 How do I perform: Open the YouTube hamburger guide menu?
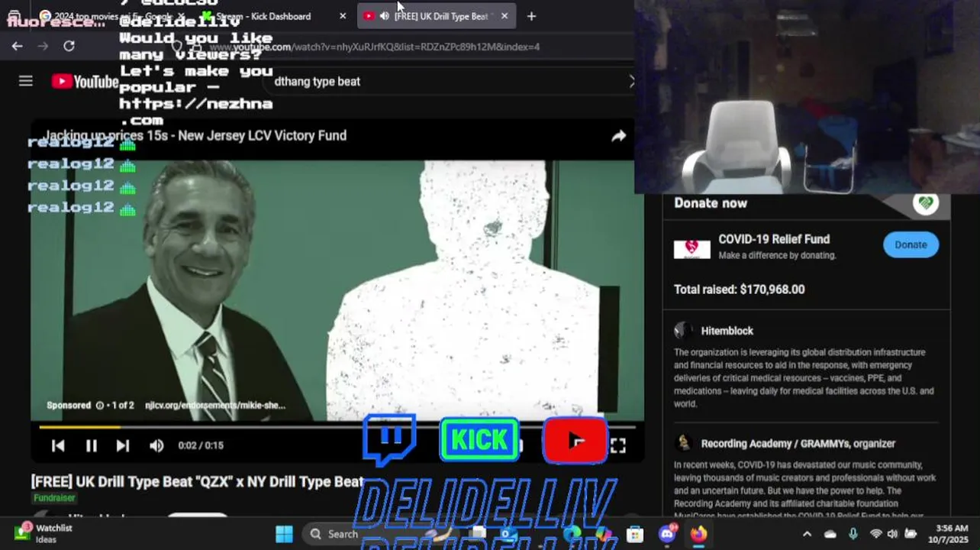pos(26,81)
